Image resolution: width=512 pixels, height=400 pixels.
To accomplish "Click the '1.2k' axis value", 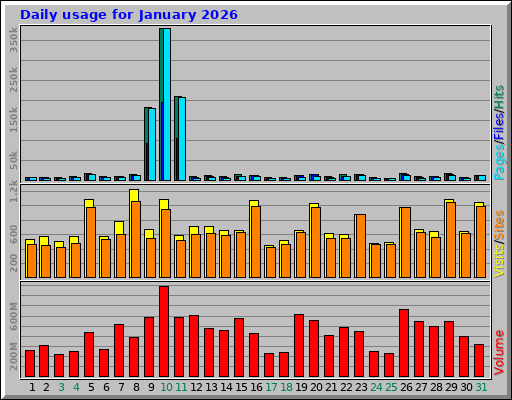I will (x=13, y=191).
